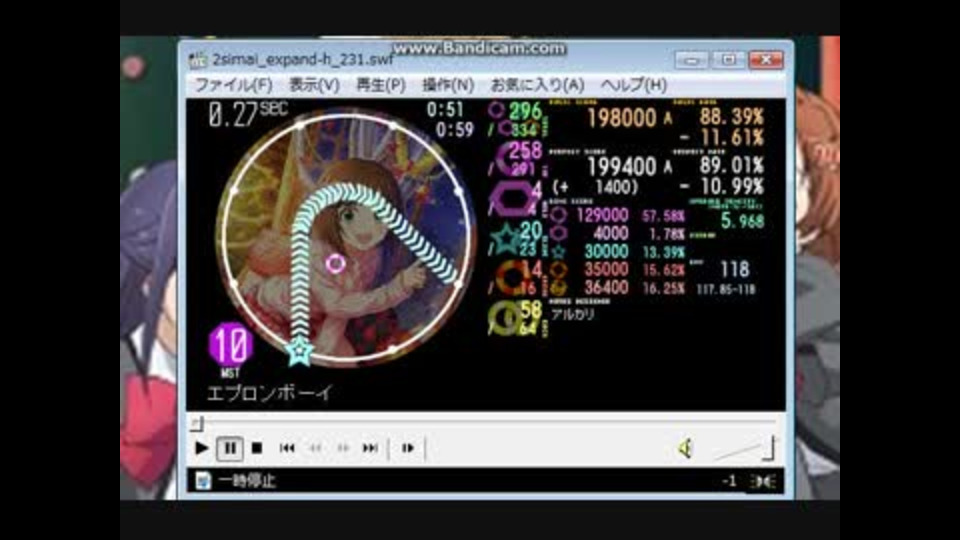Click the score 198000
The image size is (960, 540).
621,118
